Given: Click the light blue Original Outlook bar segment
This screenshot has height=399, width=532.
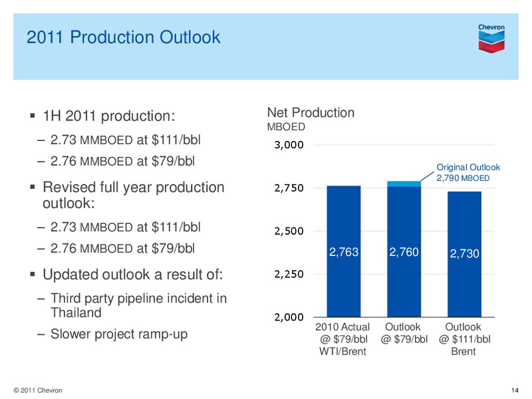Looking at the screenshot, I should coord(404,184).
